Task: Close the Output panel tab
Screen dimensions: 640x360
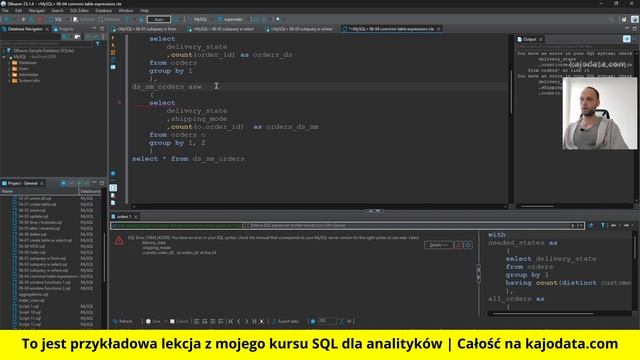Action: coord(541,39)
